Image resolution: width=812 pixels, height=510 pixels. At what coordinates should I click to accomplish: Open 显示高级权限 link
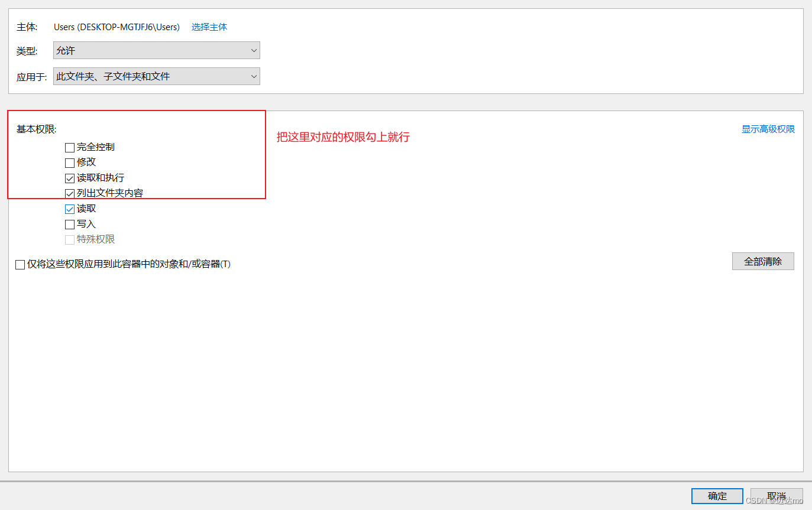click(x=768, y=129)
